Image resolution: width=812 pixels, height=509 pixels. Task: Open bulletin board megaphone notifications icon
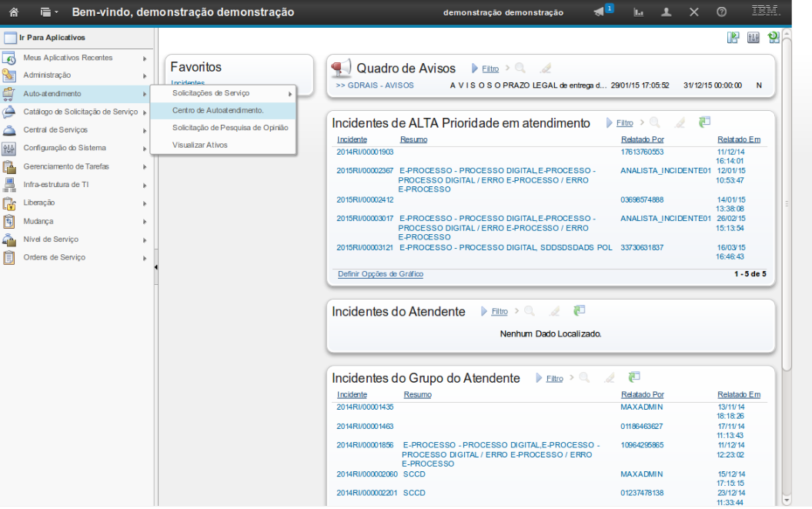600,12
